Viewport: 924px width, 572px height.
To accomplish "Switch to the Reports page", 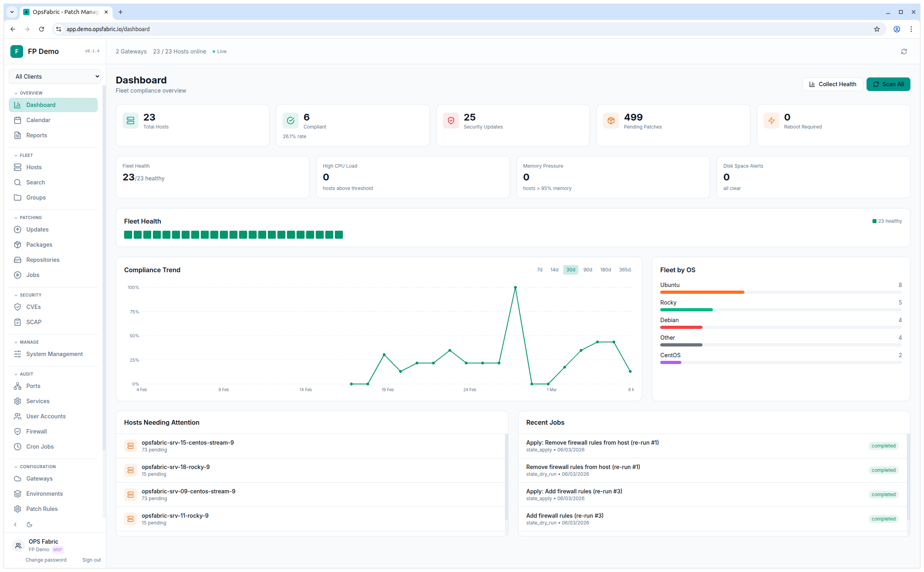I will point(37,135).
